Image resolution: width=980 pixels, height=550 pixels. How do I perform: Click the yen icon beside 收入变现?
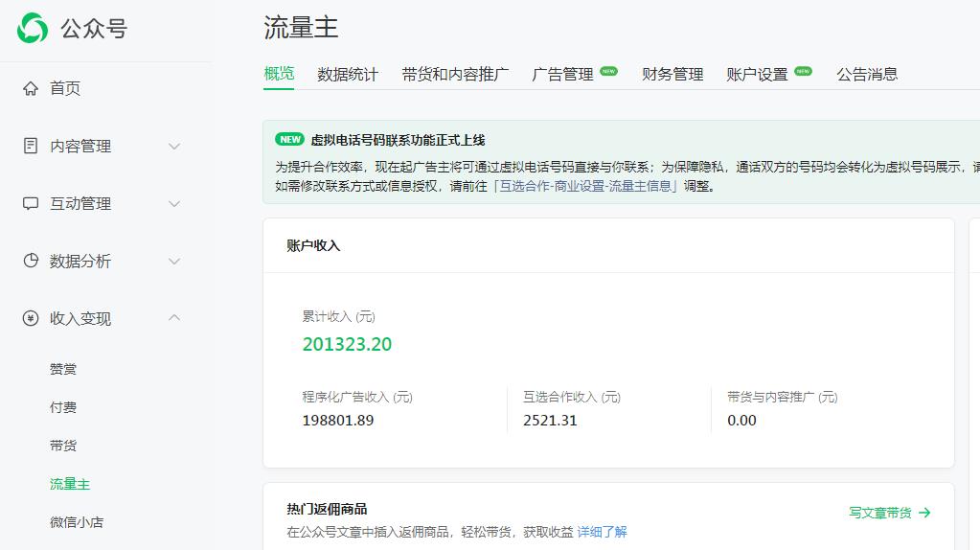[x=31, y=318]
